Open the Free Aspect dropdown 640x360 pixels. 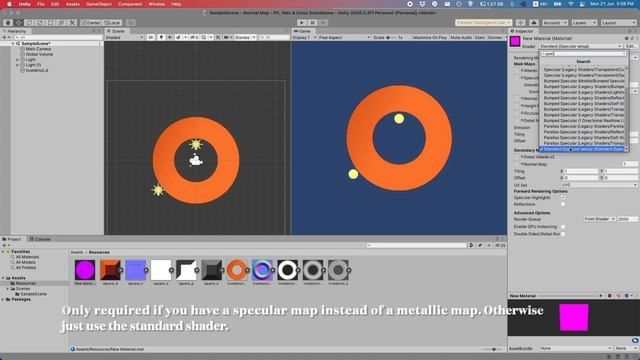click(x=344, y=38)
